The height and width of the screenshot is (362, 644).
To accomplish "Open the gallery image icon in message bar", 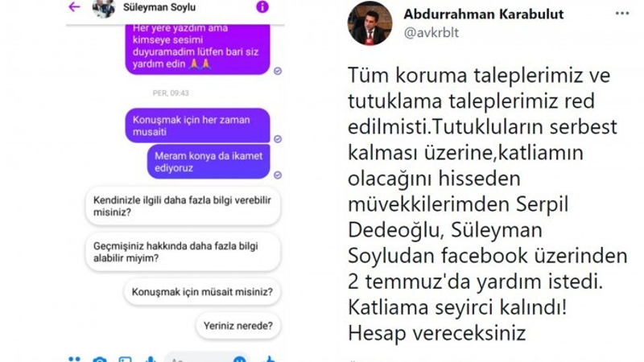I will pos(126,360).
